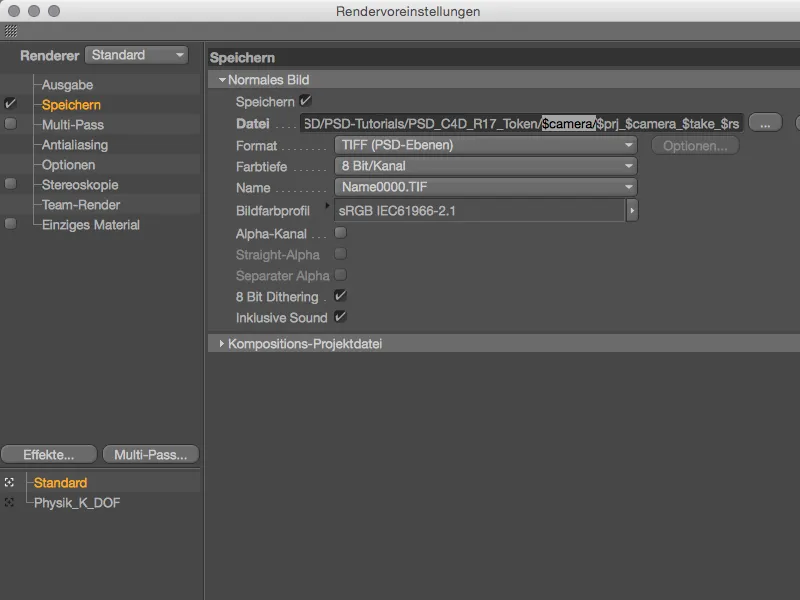
Task: Open the Farbtiefe 8 Bit/Kanal dropdown
Action: pyautogui.click(x=485, y=166)
